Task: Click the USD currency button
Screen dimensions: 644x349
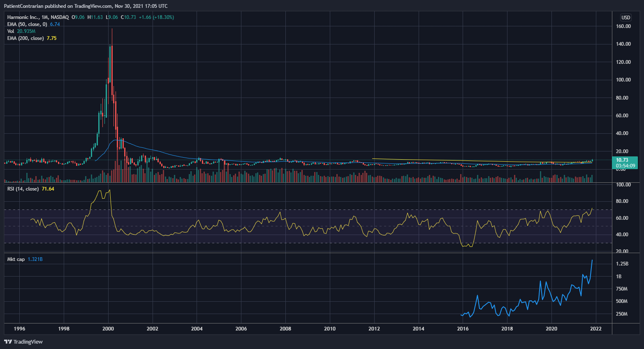Action: tap(625, 17)
